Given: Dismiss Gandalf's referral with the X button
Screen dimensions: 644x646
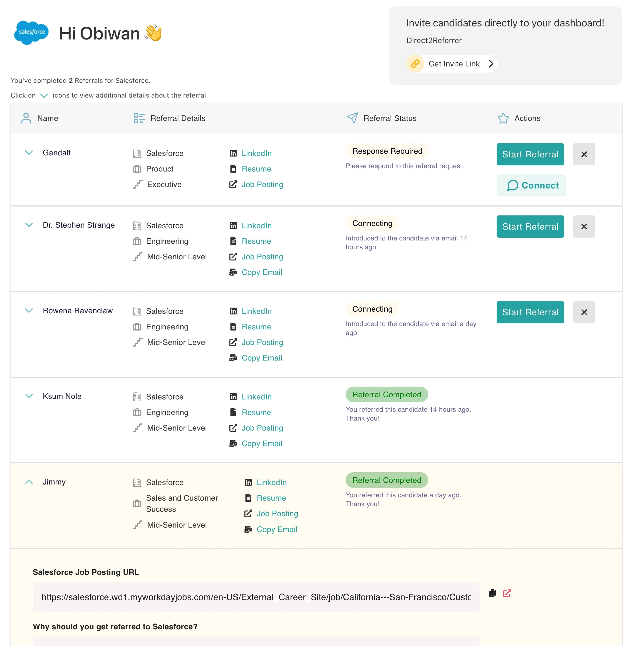Looking at the screenshot, I should tap(584, 154).
